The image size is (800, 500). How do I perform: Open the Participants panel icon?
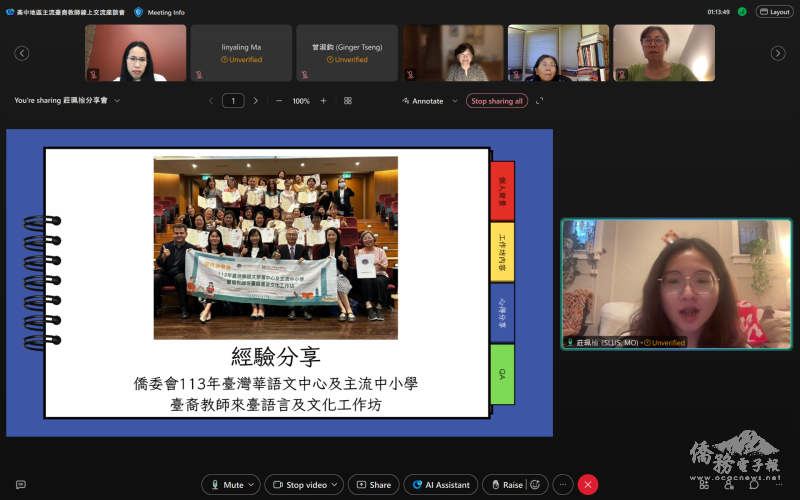(729, 485)
